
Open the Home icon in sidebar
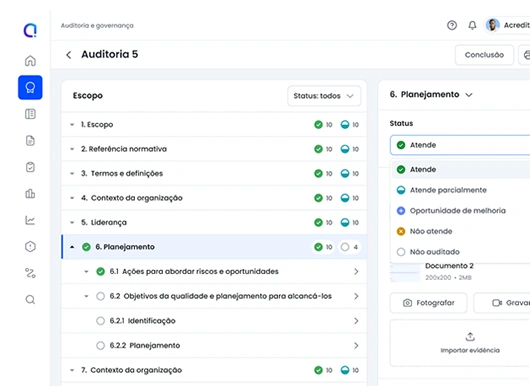[x=30, y=61]
